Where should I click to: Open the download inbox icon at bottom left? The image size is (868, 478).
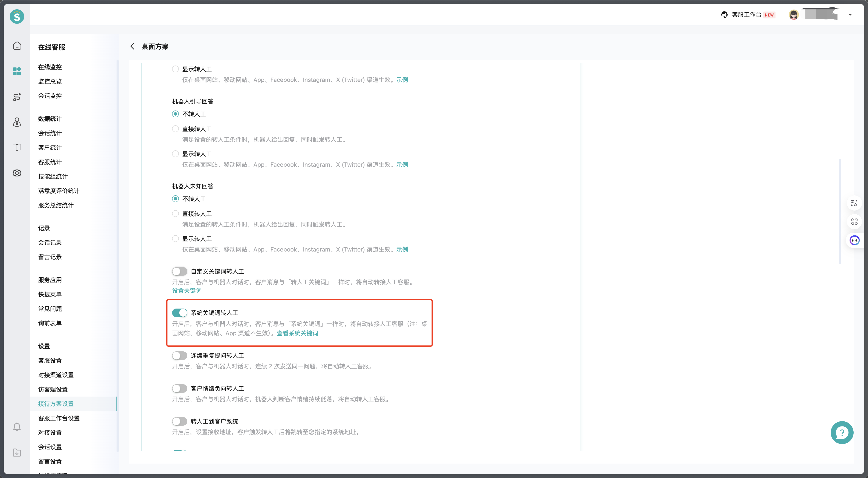point(17,452)
